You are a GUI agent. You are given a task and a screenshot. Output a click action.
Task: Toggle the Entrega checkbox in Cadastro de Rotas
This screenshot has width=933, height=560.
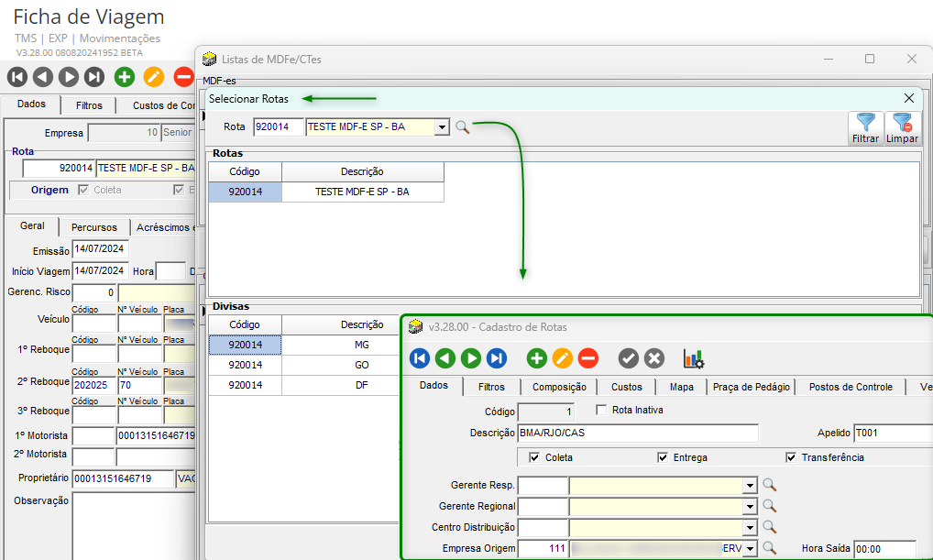(663, 457)
